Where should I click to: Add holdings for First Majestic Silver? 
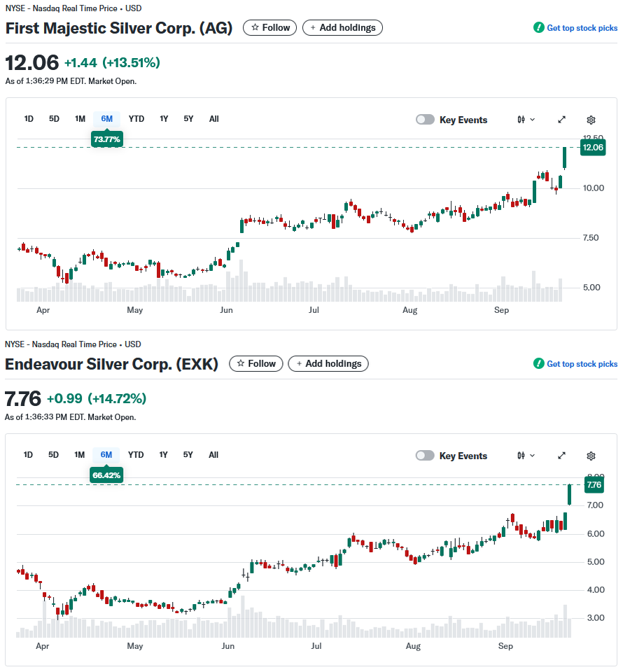(x=342, y=28)
